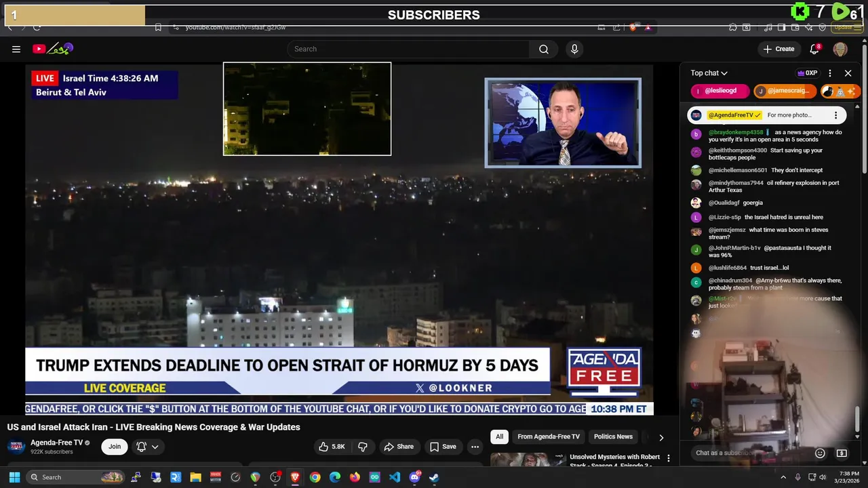The height and width of the screenshot is (488, 868).
Task: Open the subscription notification bell dropdown
Action: (x=148, y=447)
